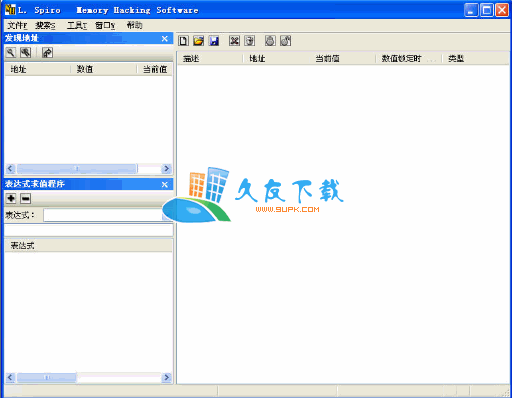Screen dimensions: 512x398
Task: Click the 表达式 input field
Action: (x=103, y=215)
